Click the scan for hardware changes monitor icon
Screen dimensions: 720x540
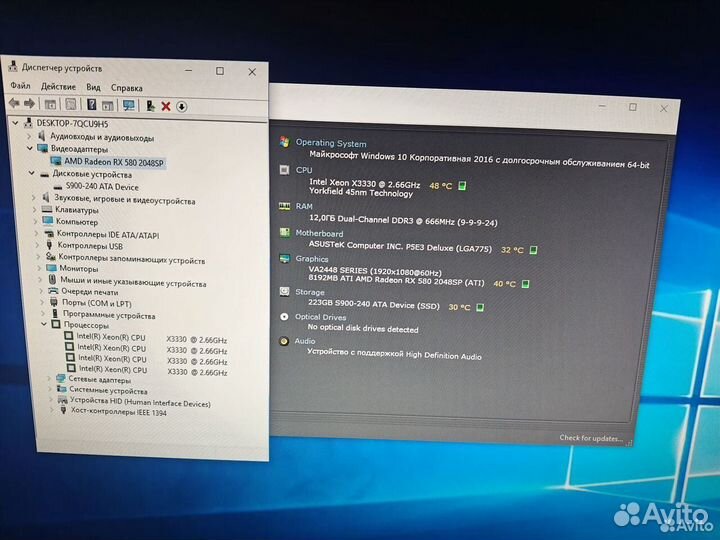(126, 105)
